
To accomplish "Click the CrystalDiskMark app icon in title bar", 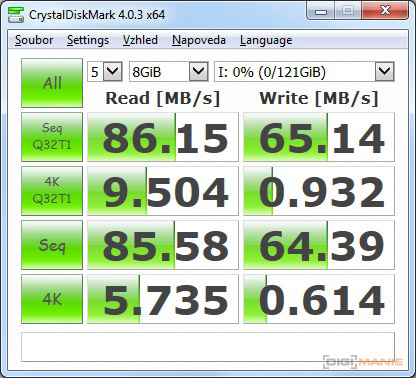I will click(x=16, y=15).
